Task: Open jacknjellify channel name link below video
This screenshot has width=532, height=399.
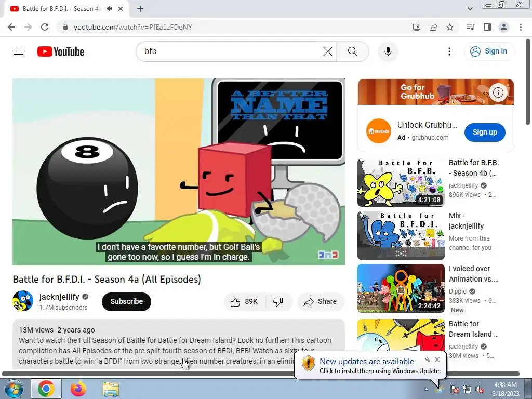Action: [x=59, y=297]
